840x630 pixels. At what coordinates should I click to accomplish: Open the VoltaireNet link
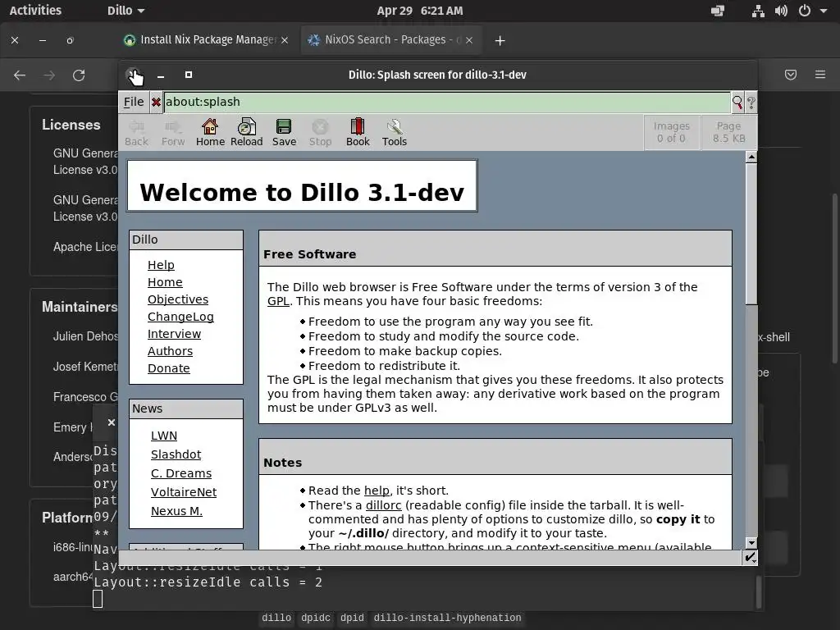(184, 492)
